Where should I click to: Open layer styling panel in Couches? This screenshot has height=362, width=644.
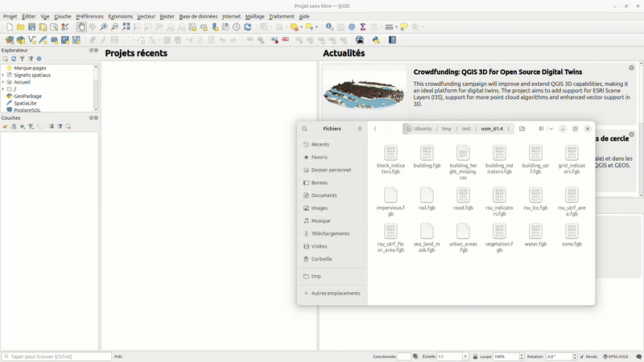pyautogui.click(x=6, y=126)
